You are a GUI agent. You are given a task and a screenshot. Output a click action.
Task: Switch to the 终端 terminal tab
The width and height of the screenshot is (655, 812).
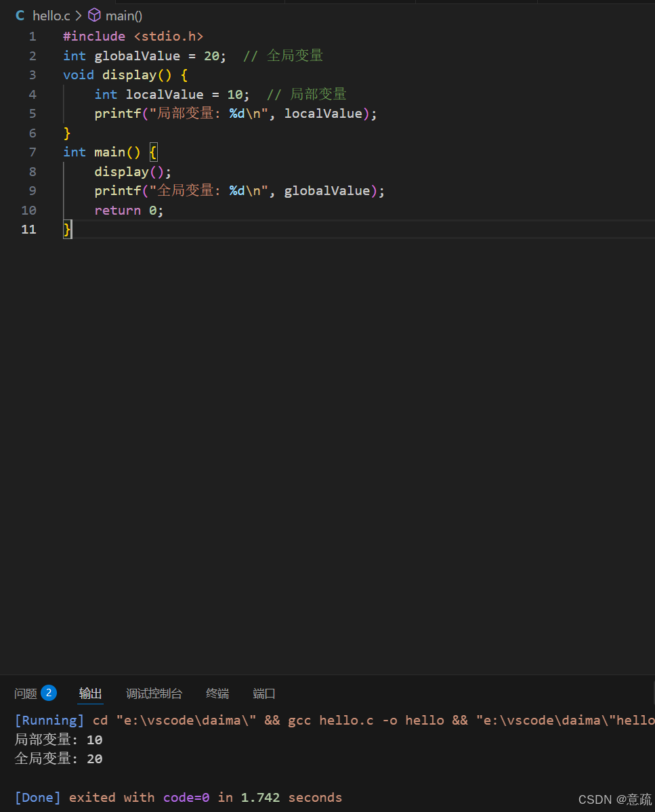click(x=217, y=693)
